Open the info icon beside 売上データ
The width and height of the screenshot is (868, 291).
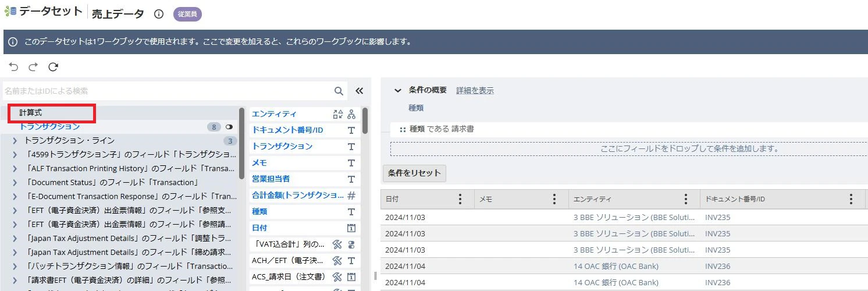click(x=159, y=14)
